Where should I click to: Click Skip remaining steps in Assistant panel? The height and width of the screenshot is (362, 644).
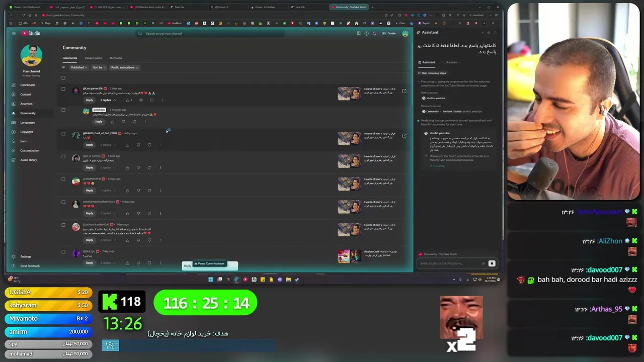432,73
